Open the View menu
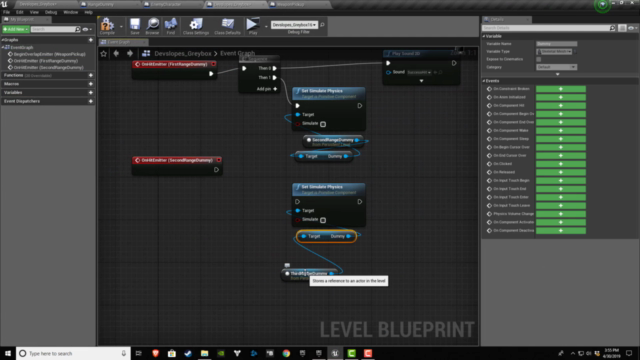Image resolution: width=640 pixels, height=360 pixels. point(34,12)
